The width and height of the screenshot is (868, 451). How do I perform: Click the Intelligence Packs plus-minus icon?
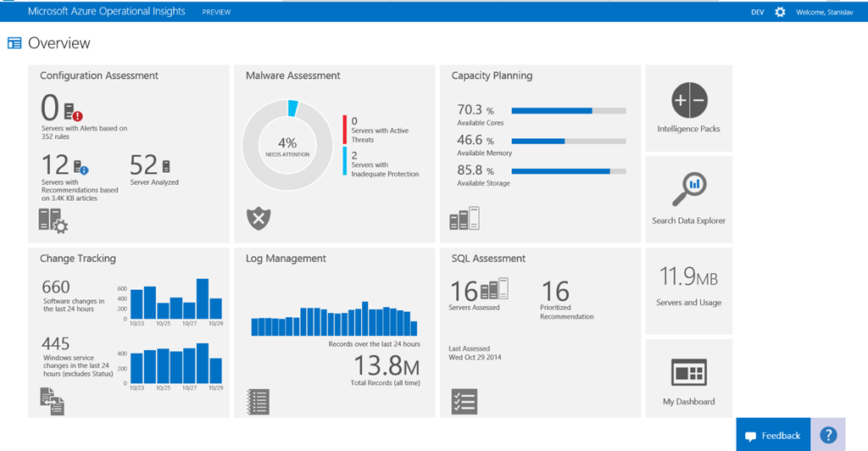pyautogui.click(x=688, y=100)
